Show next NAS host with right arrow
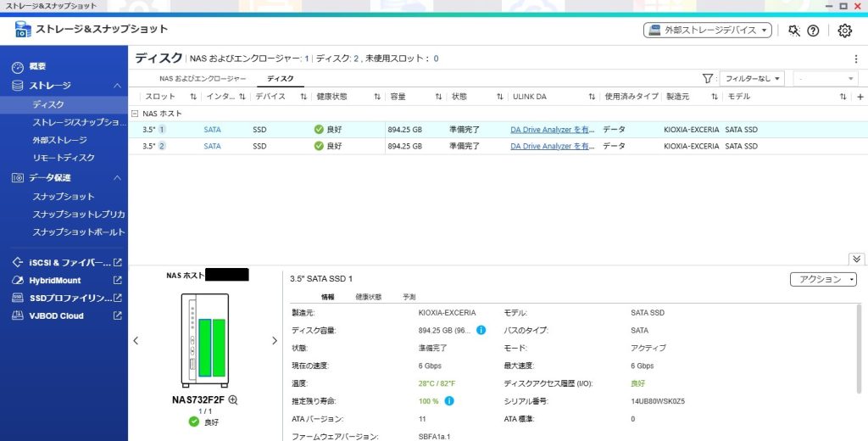Screen dimensions: 868x441 [274, 340]
